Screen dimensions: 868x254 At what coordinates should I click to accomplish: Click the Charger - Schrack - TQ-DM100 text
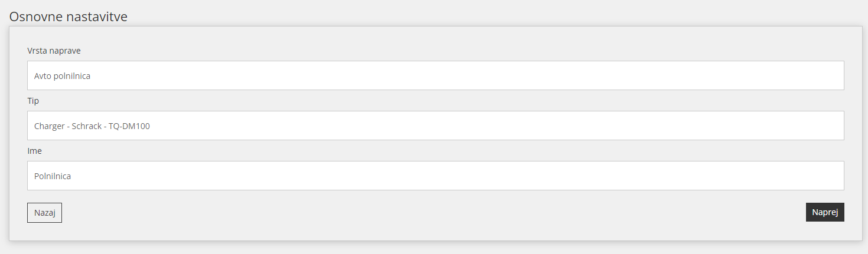92,126
